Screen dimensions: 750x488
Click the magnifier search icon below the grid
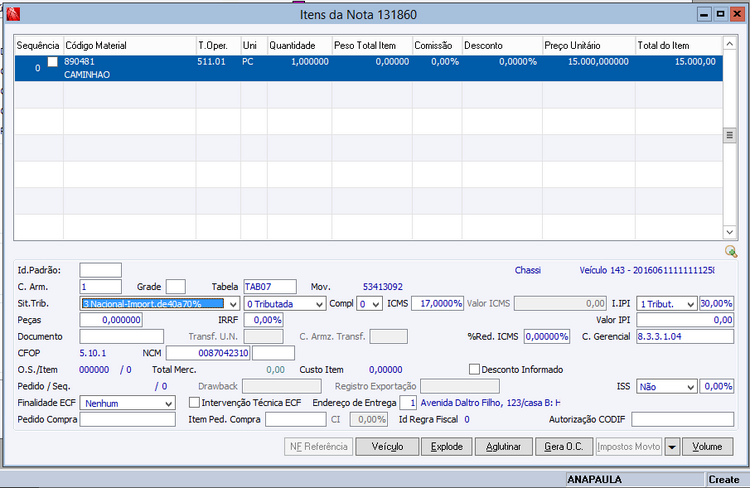coord(732,251)
